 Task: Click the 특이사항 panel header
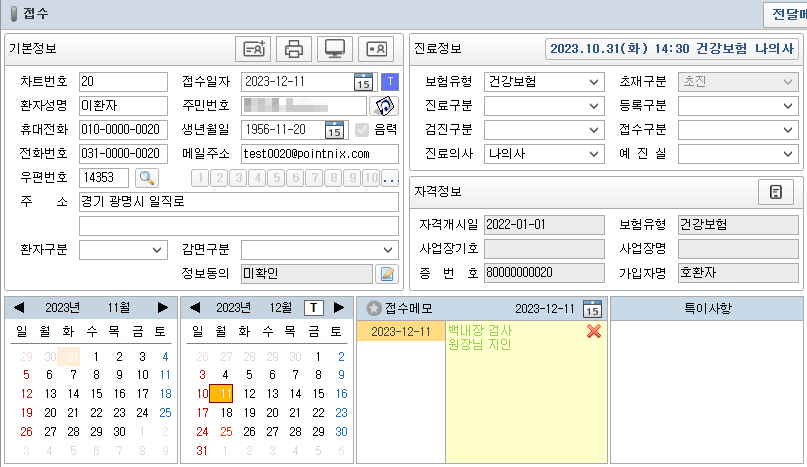707,308
